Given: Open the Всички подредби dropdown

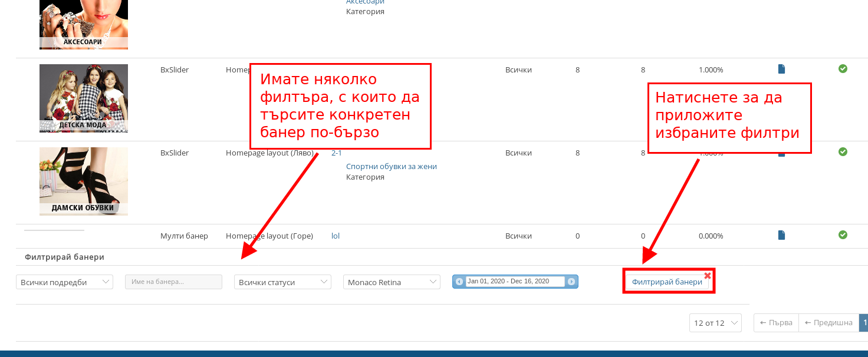Looking at the screenshot, I should click(64, 282).
